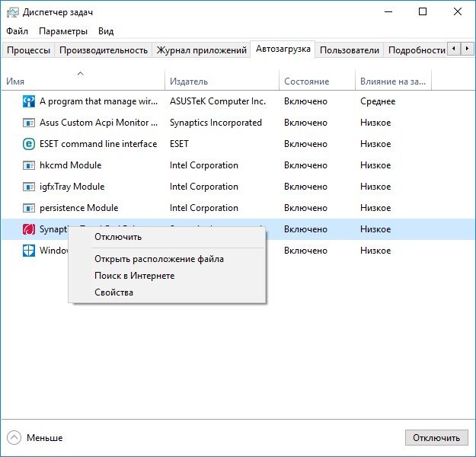Choose Свойства in the context menu

(167, 292)
